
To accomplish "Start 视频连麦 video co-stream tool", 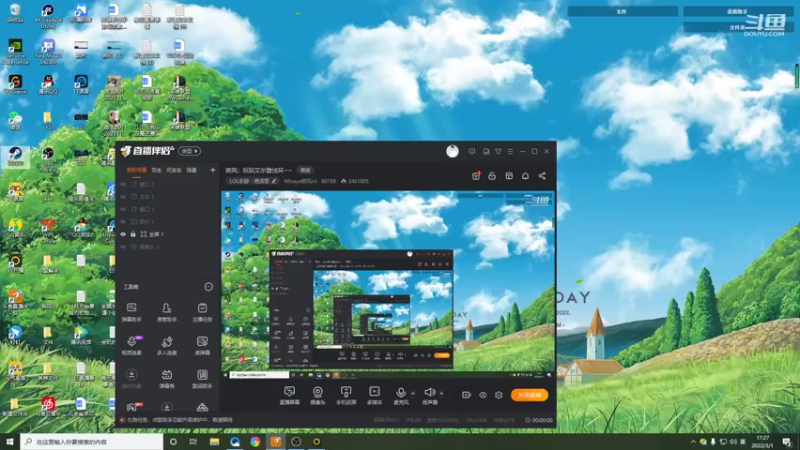I will coord(132,345).
